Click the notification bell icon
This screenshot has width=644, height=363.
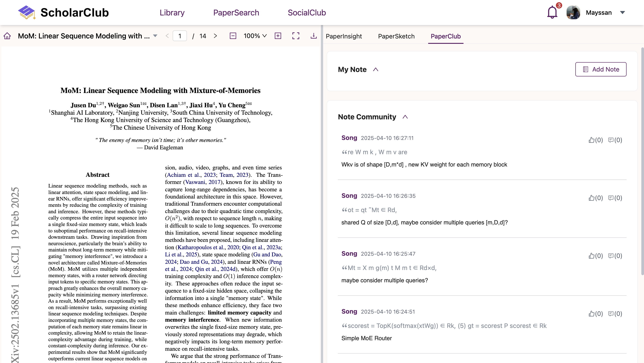pos(552,13)
